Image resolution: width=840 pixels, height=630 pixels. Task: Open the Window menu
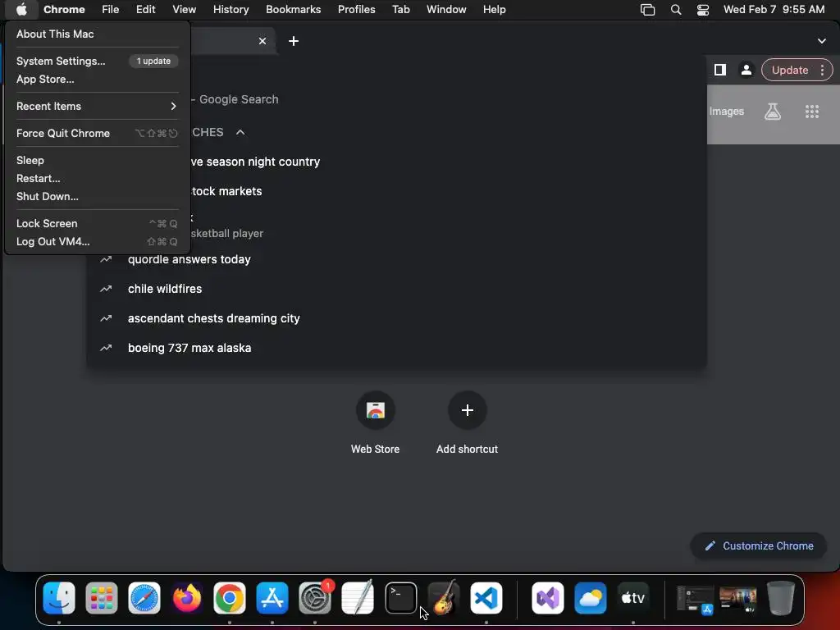[446, 10]
